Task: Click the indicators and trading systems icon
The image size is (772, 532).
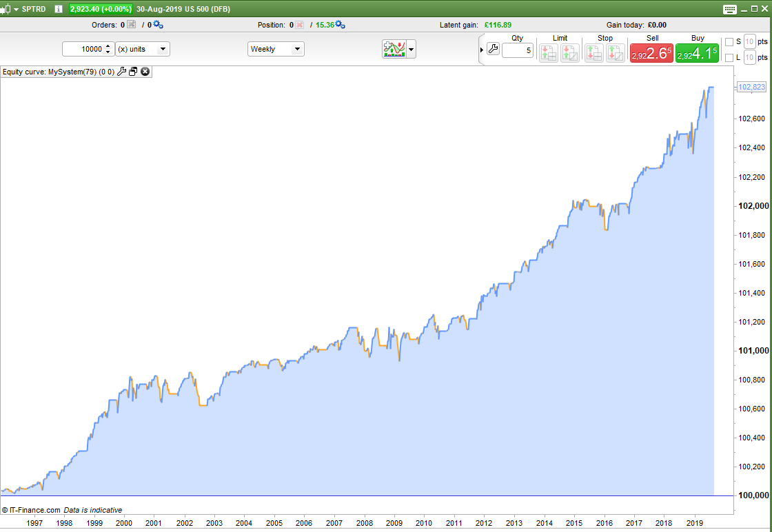Action: tap(394, 49)
